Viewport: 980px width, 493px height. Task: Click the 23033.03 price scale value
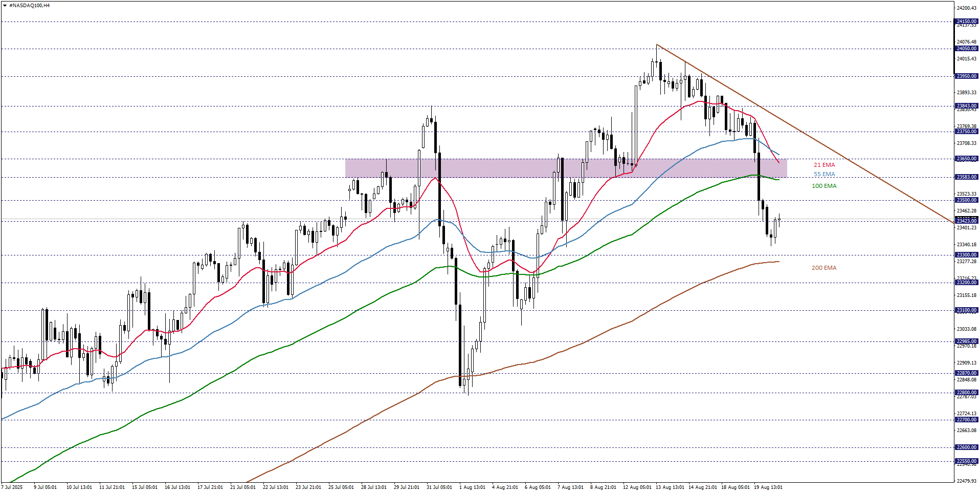click(x=967, y=329)
